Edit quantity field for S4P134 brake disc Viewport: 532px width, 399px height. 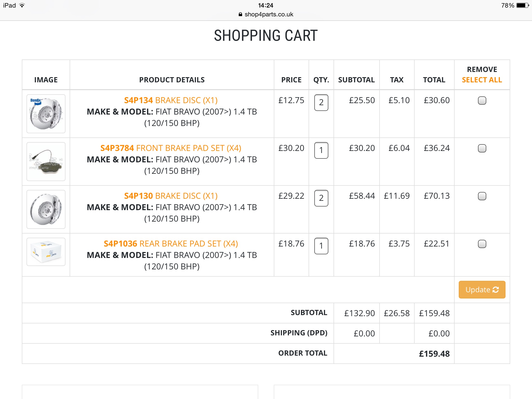[321, 103]
